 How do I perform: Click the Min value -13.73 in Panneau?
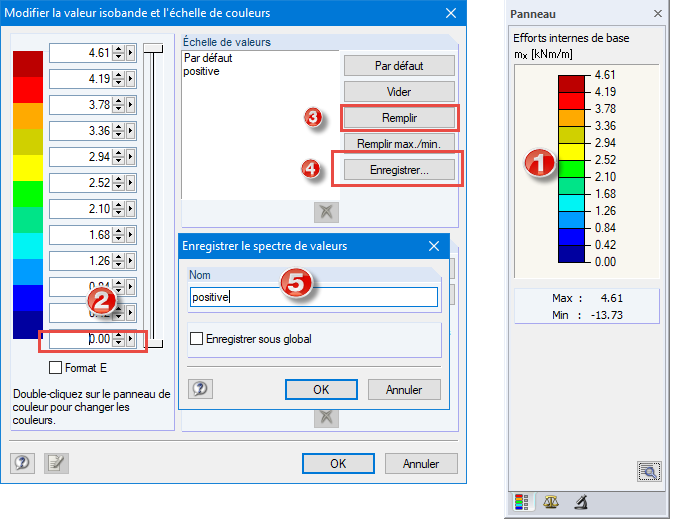pyautogui.click(x=607, y=315)
